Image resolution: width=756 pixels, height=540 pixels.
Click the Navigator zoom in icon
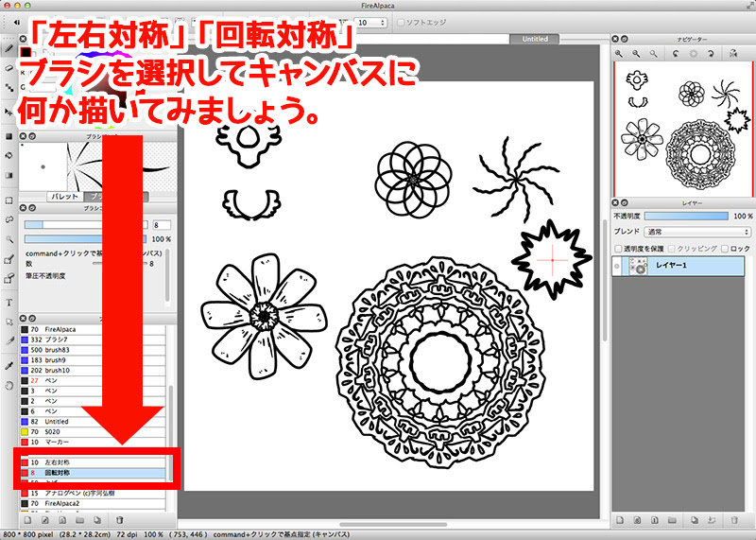coord(619,54)
